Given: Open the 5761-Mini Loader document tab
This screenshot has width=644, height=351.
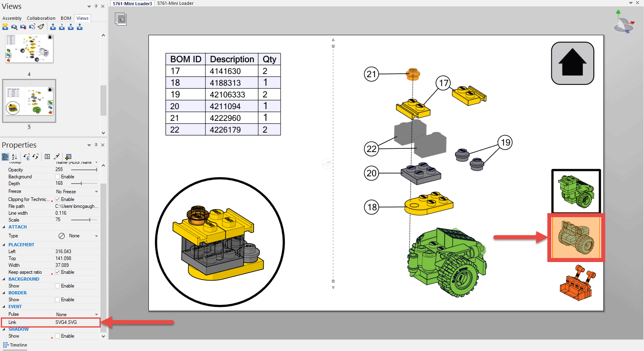Looking at the screenshot, I should tap(176, 3).
